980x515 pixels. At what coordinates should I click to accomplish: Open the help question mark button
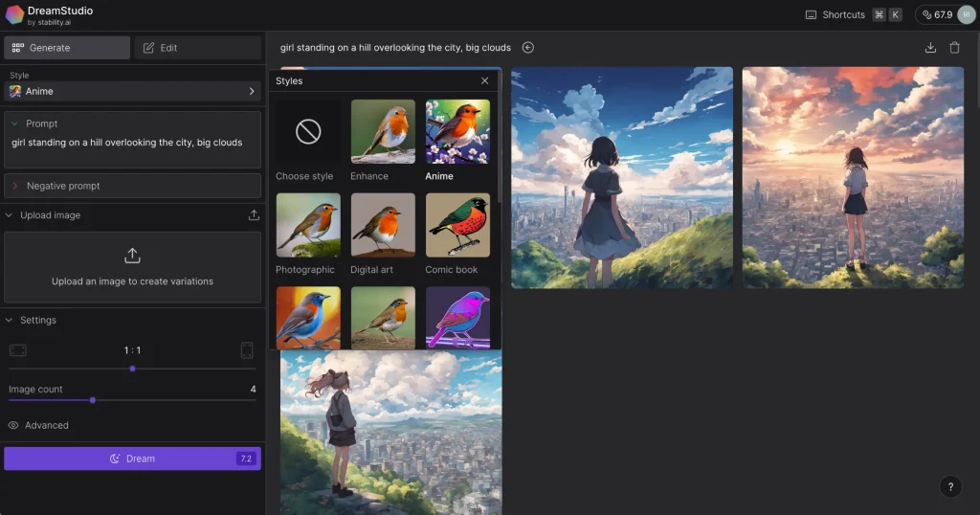(949, 486)
